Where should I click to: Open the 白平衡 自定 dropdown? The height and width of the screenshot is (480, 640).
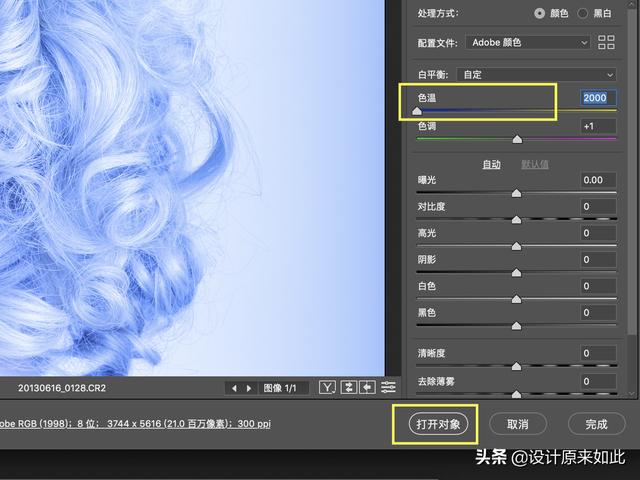pyautogui.click(x=536, y=75)
